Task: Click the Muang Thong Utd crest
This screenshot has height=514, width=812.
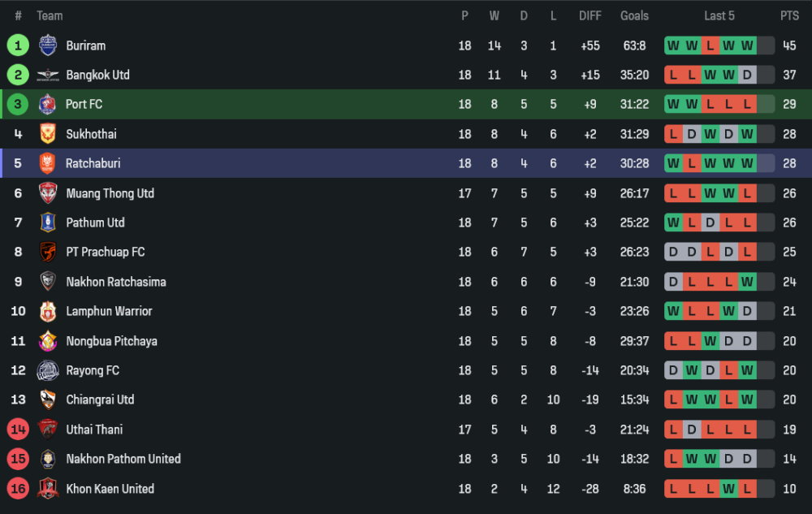Action: (48, 193)
